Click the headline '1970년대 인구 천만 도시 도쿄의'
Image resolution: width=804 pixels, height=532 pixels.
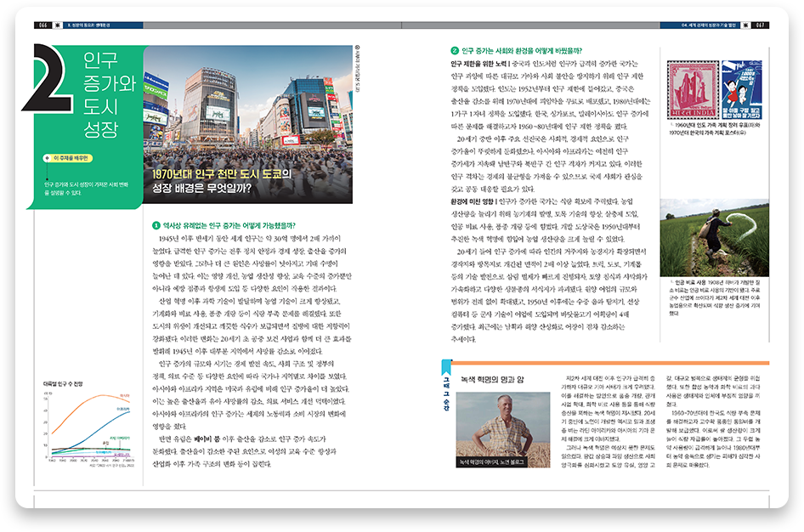[x=222, y=174]
